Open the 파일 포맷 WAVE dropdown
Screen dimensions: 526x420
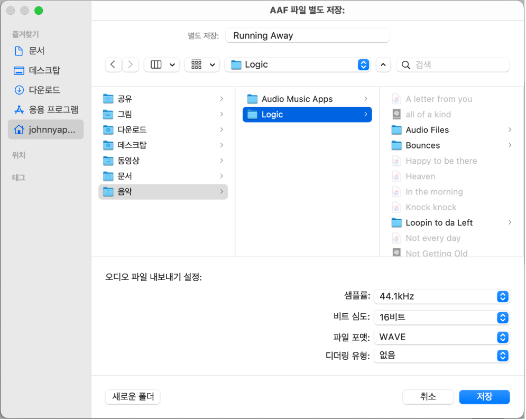tap(442, 337)
